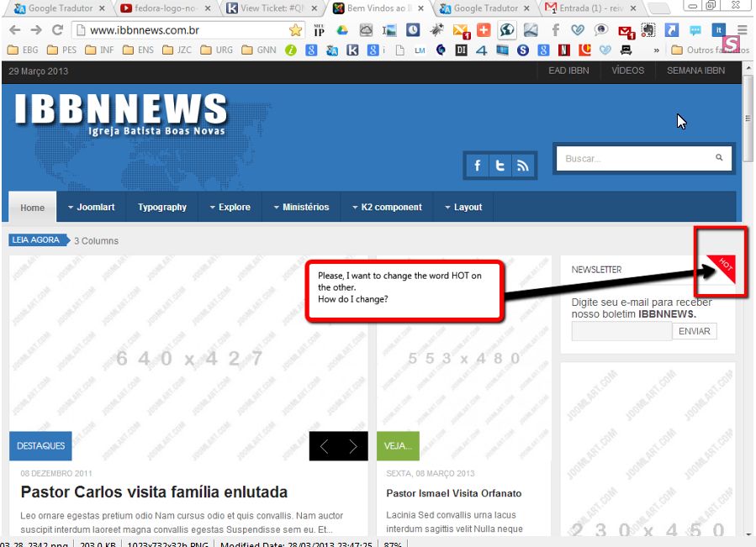This screenshot has height=547, width=756.
Task: Click the red plus extension icon
Action: coord(483,30)
